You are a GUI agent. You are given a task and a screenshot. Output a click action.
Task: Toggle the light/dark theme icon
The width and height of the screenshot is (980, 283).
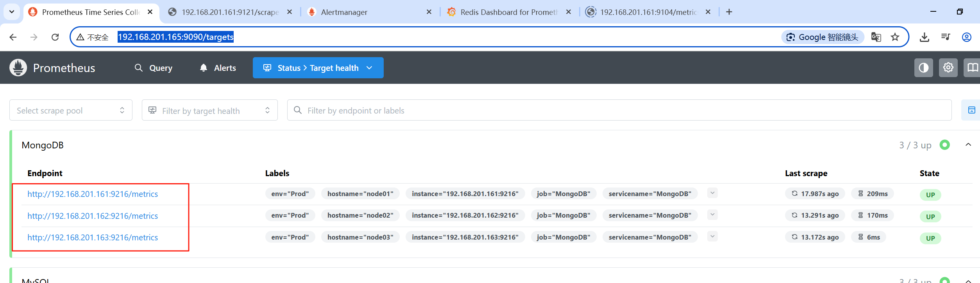pos(924,68)
